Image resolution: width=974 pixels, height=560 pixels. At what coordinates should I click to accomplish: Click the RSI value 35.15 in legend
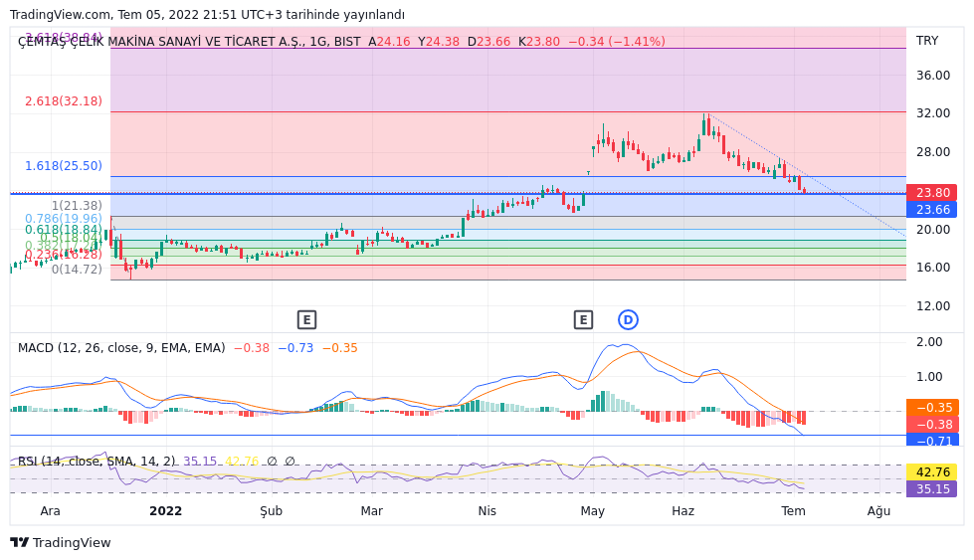click(200, 462)
